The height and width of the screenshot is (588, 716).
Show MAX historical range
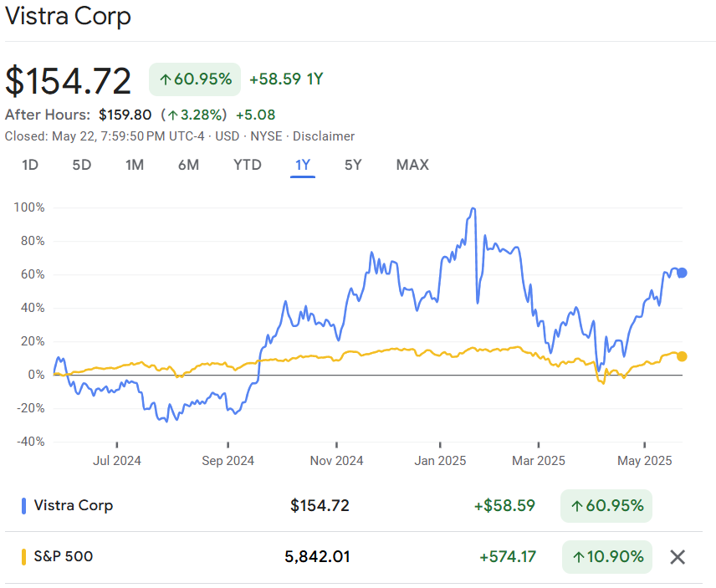[x=412, y=165]
